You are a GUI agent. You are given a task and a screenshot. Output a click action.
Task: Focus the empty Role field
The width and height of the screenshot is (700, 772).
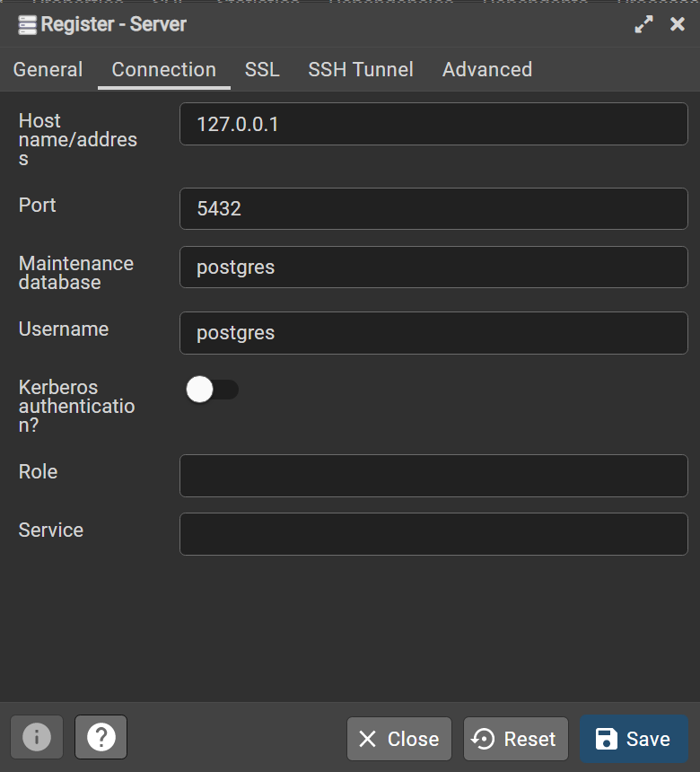(433, 476)
